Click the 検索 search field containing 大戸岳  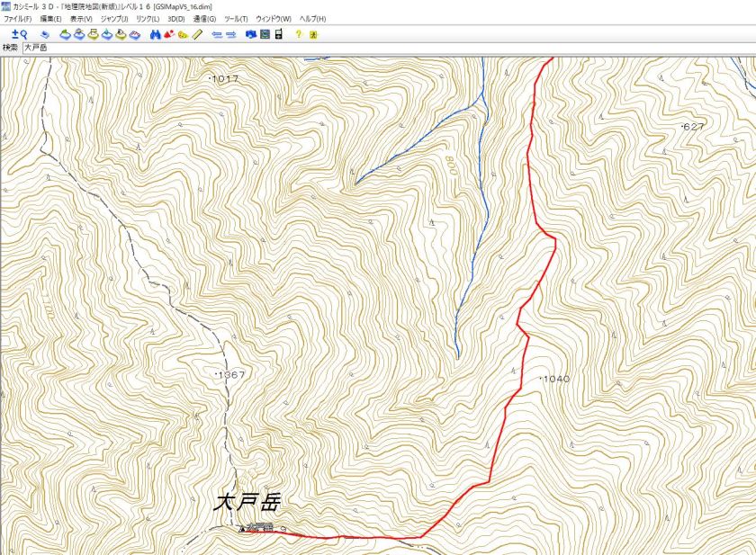[x=389, y=47]
